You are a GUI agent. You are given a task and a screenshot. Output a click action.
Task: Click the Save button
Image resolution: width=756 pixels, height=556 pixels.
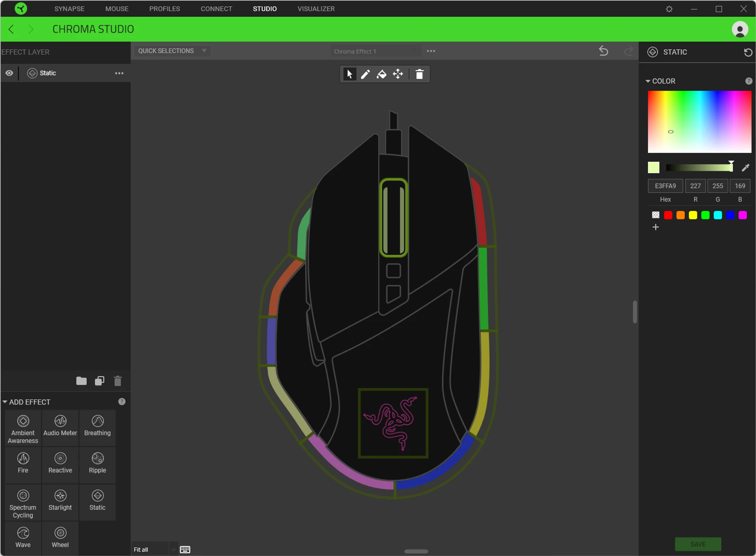tap(698, 544)
